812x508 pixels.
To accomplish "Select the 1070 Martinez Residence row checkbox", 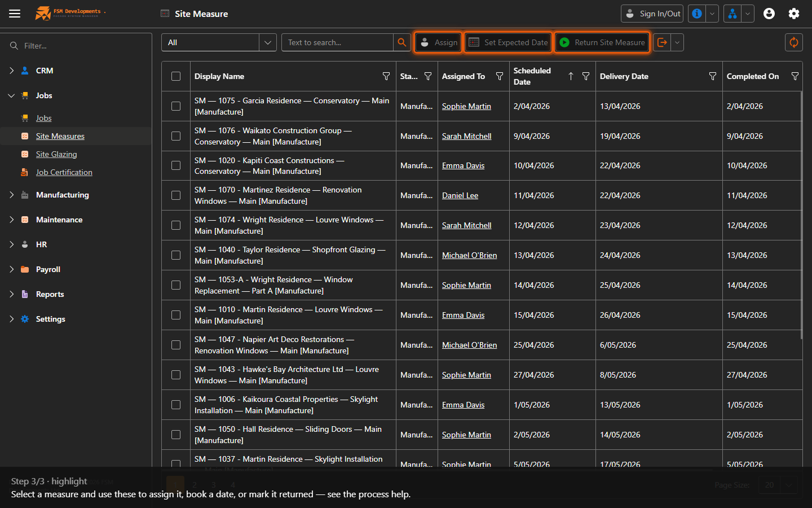I will point(176,195).
